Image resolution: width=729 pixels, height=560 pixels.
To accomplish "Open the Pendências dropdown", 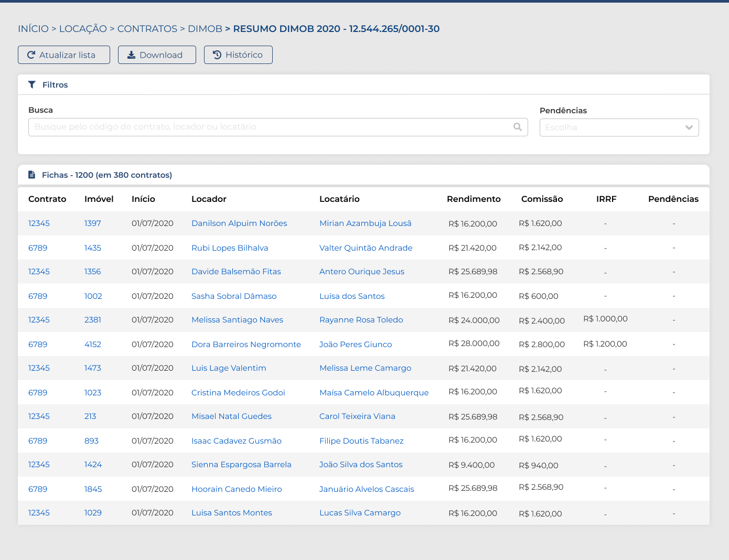I will [619, 127].
